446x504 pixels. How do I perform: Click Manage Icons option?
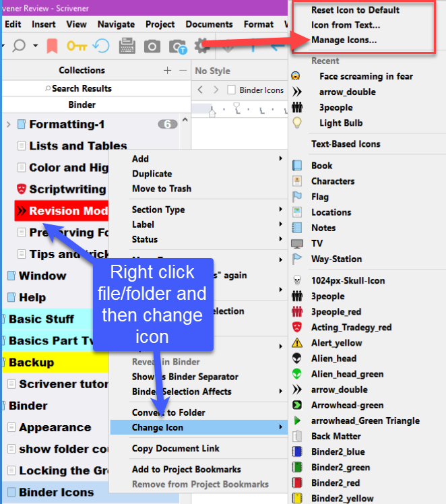click(x=344, y=40)
